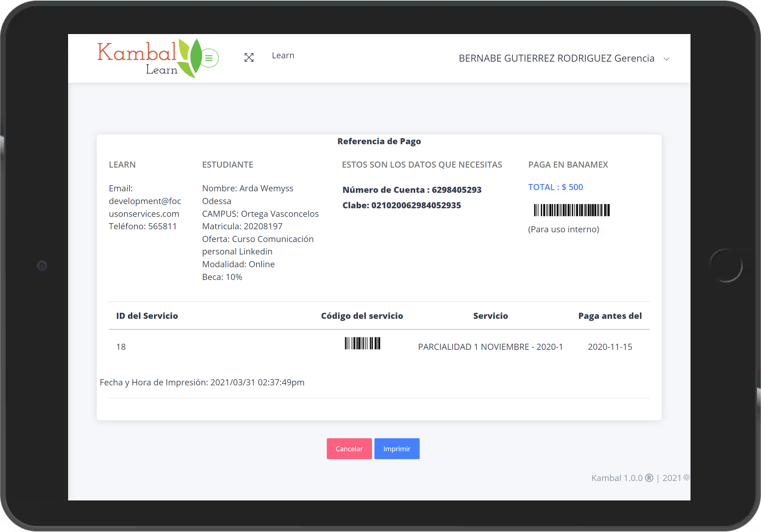Select the Número de Cuenta : 6298405293 text
Image resolution: width=761 pixels, height=532 pixels.
coord(412,190)
